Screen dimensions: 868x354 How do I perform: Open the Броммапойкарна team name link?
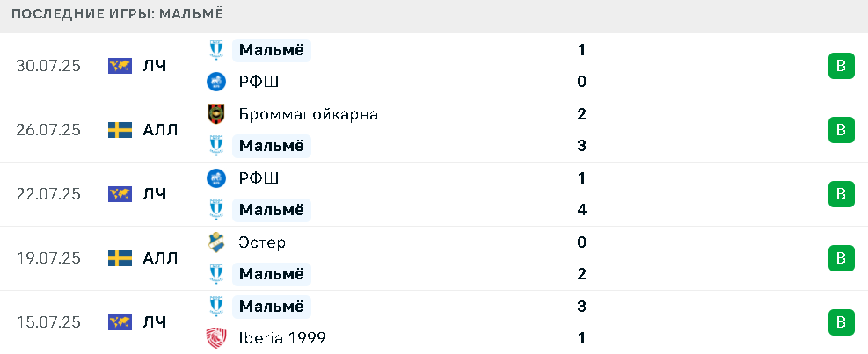[309, 114]
